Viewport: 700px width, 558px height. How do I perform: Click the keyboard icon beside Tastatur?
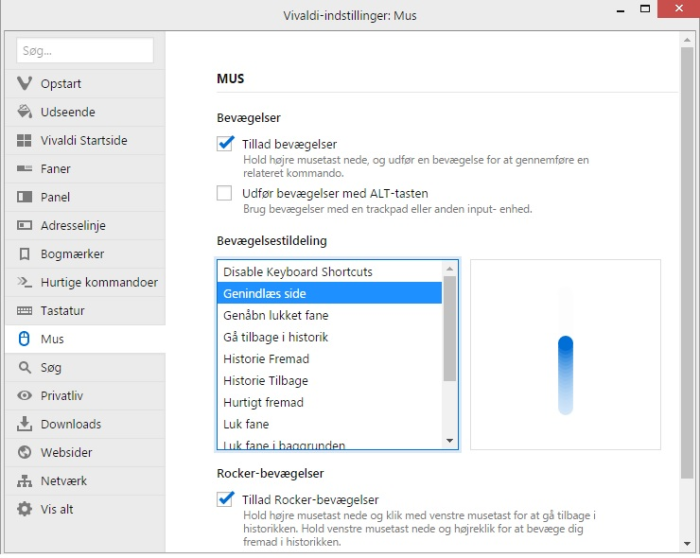[x=24, y=311]
